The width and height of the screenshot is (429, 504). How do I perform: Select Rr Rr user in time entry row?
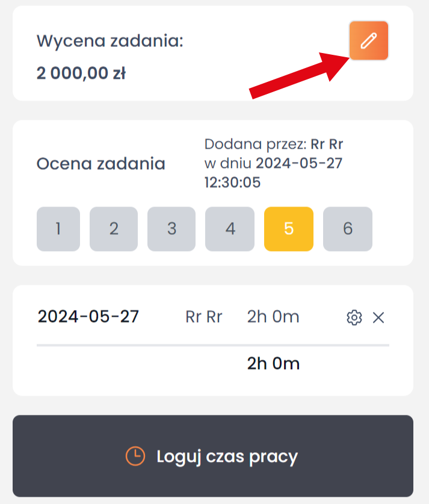point(204,317)
